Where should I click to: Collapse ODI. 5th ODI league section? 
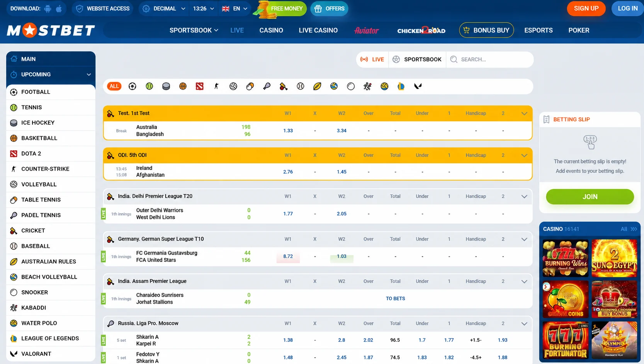click(524, 155)
